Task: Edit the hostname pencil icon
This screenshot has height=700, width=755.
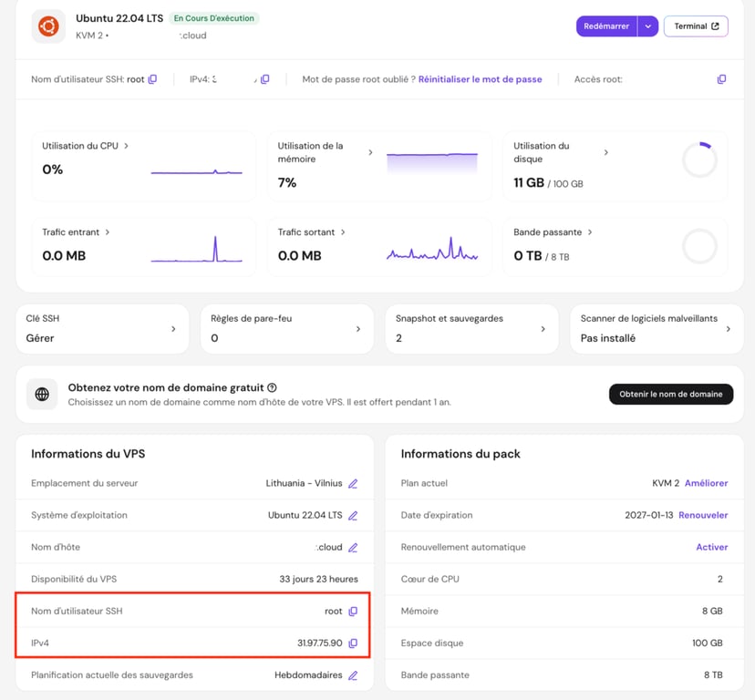Action: click(353, 548)
